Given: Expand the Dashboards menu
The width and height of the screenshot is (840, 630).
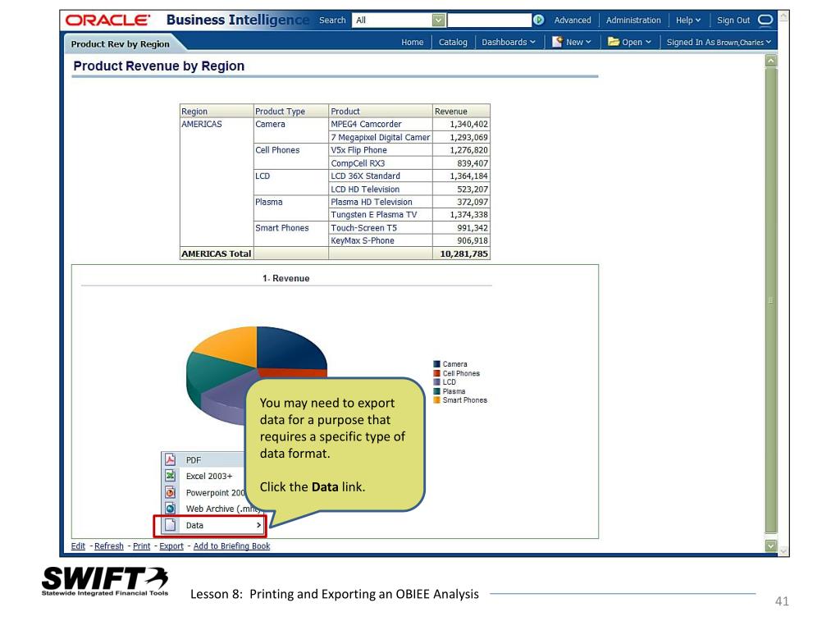Looking at the screenshot, I should coord(508,42).
